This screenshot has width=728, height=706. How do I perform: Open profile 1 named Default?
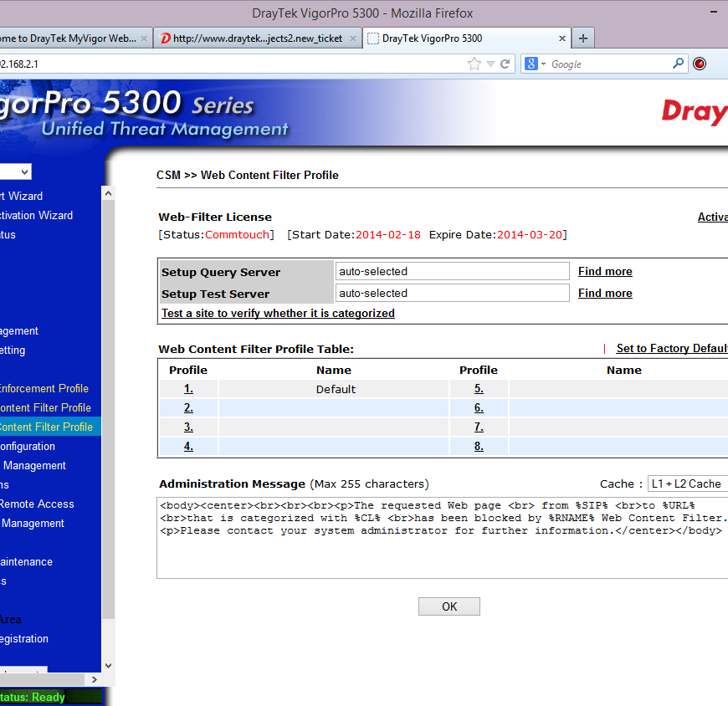188,389
